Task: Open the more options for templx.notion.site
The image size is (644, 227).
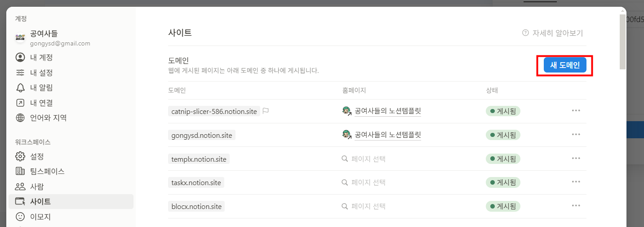Action: [x=576, y=159]
